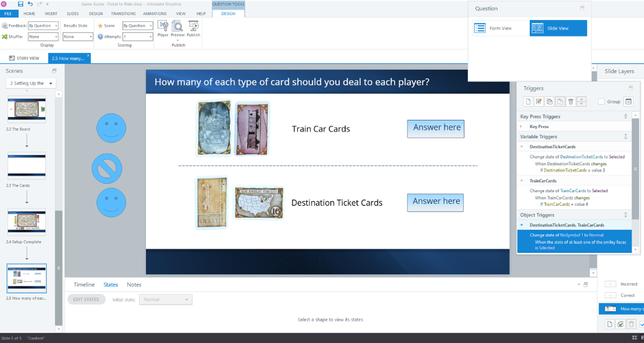The width and height of the screenshot is (644, 343).
Task: Undock the Scenes panel
Action: 54,71
